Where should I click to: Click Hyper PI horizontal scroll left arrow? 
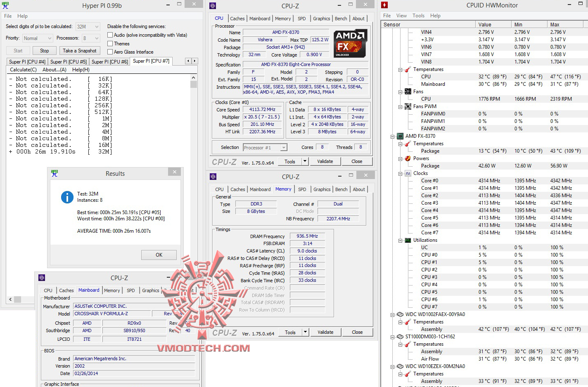coord(10,300)
